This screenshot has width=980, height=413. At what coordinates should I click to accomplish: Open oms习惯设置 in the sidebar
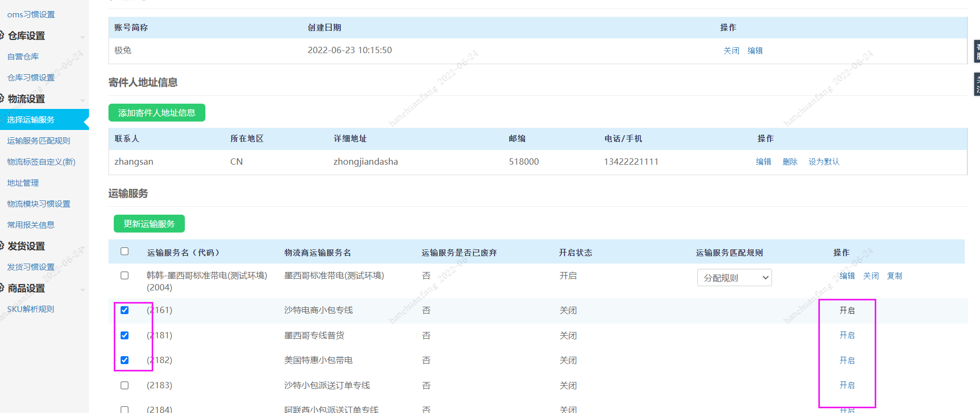31,15
